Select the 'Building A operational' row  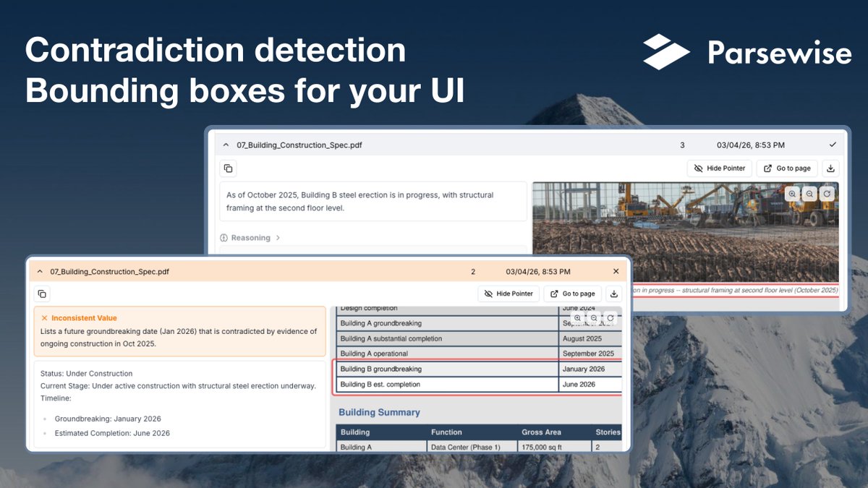(480, 354)
